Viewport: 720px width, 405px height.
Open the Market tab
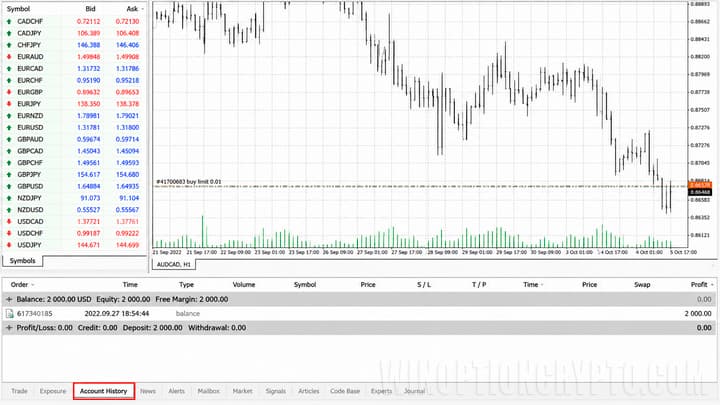click(x=242, y=391)
